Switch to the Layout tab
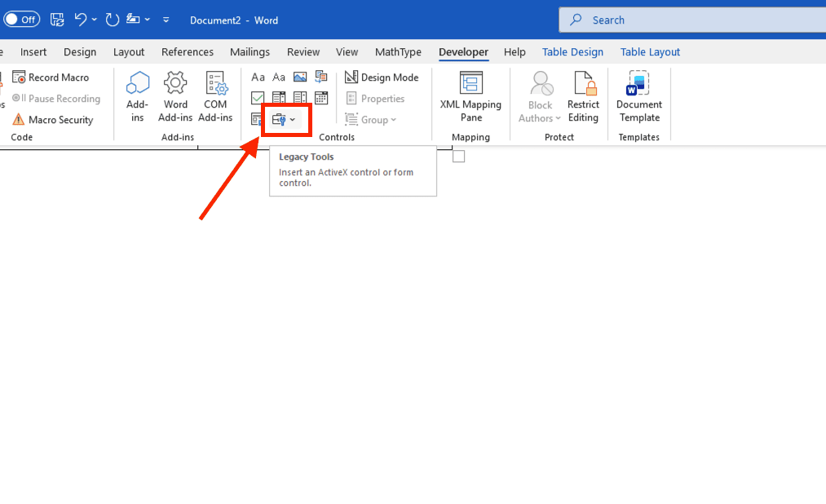The width and height of the screenshot is (826, 504). coord(129,52)
